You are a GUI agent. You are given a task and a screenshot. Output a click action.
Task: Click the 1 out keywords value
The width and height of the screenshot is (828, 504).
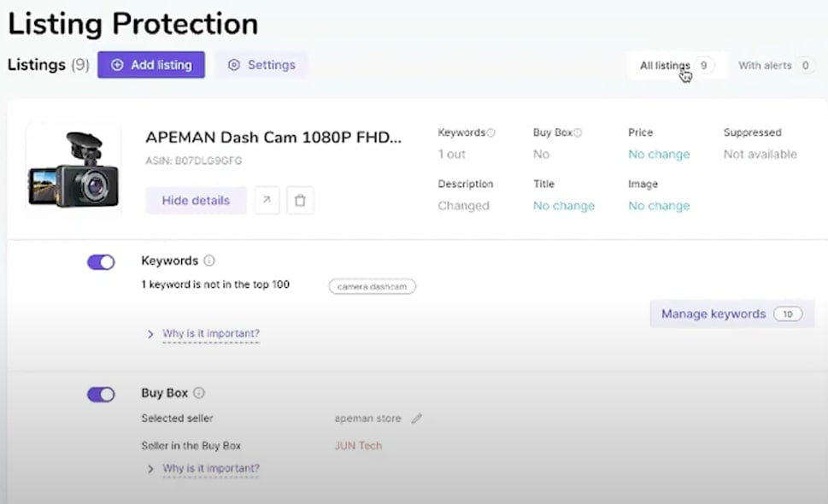[x=451, y=155]
